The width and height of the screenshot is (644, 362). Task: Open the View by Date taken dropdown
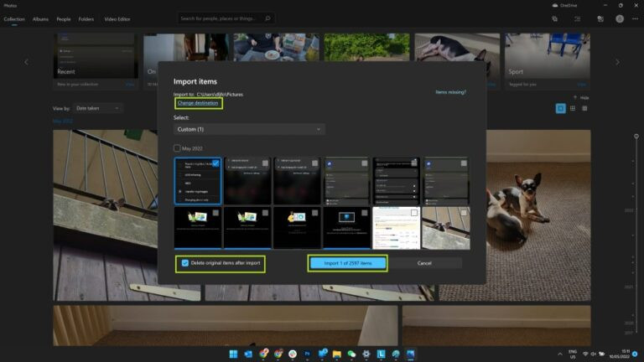pos(98,108)
